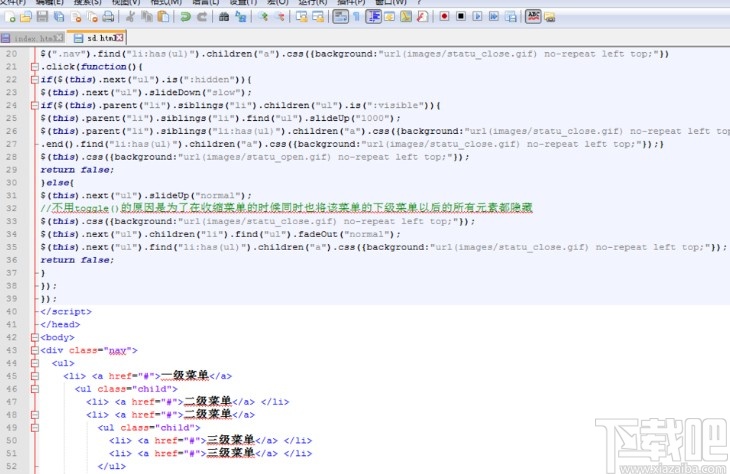Open function list panel icon
The height and width of the screenshot is (474, 730).
pyautogui.click(x=422, y=17)
